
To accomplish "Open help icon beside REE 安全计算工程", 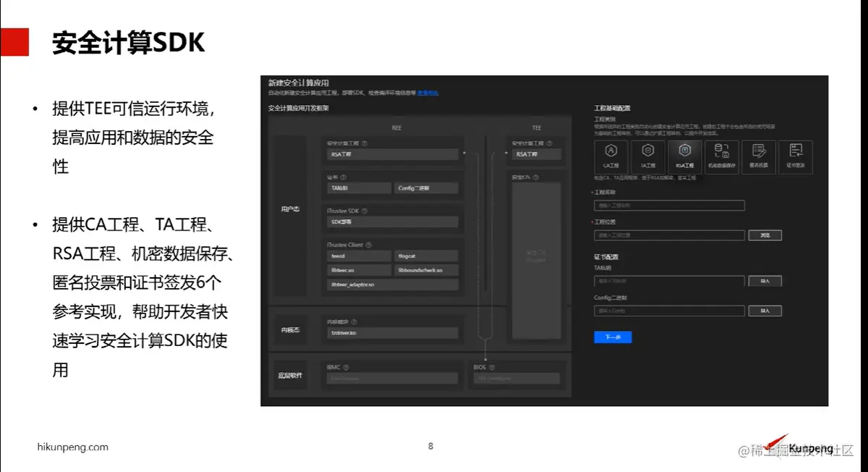I will coord(365,143).
